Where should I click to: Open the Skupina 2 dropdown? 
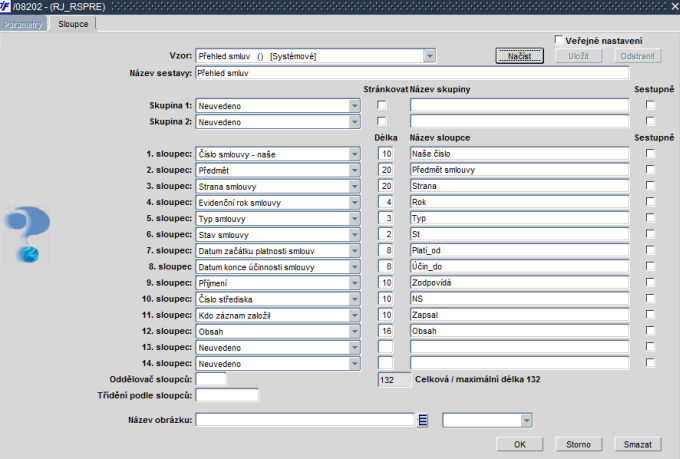tap(354, 122)
